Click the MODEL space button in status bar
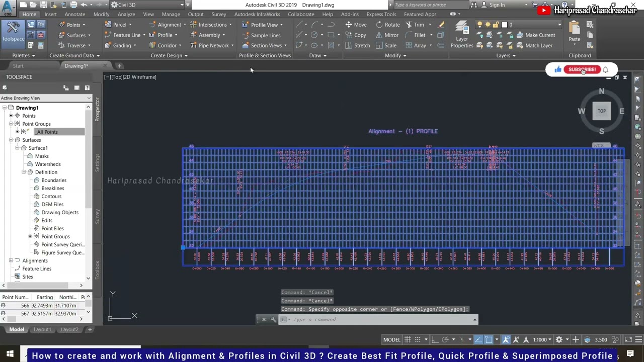The height and width of the screenshot is (362, 644). [x=391, y=340]
